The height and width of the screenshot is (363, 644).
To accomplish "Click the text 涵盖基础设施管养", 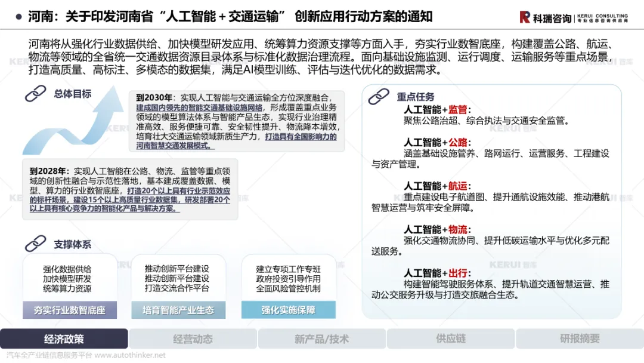I will [x=439, y=154].
